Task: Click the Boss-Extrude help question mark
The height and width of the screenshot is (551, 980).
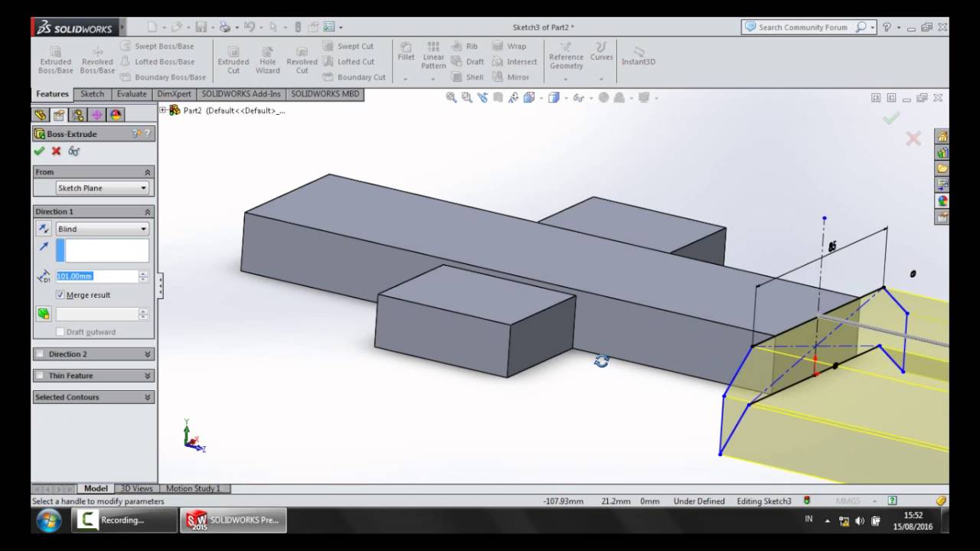Action: [147, 133]
